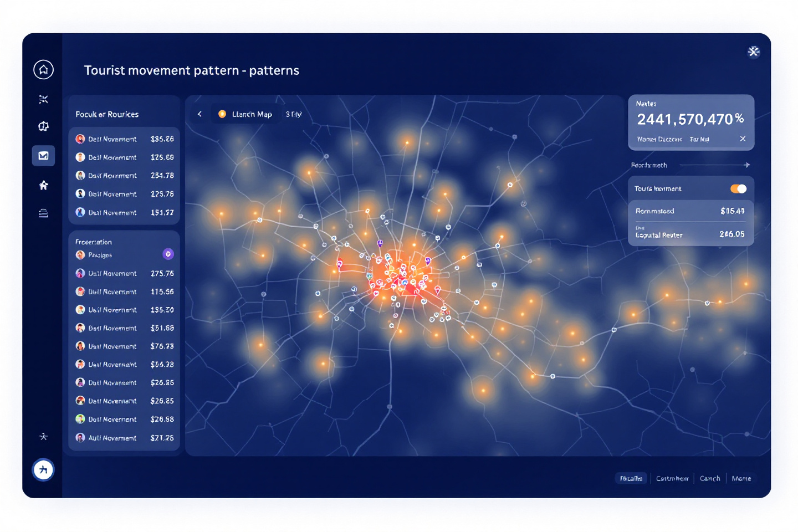Click the Lopuital Reuter 246.05 row
Image resolution: width=798 pixels, height=532 pixels.
point(690,234)
